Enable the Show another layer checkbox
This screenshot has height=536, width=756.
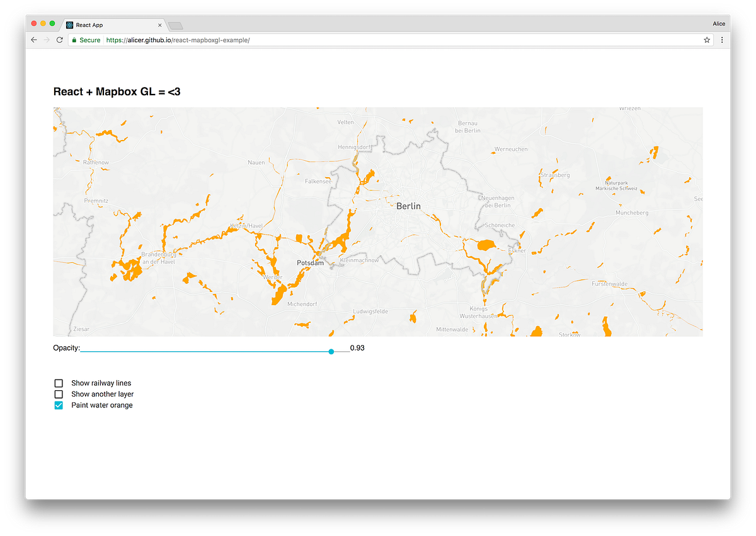coord(59,393)
